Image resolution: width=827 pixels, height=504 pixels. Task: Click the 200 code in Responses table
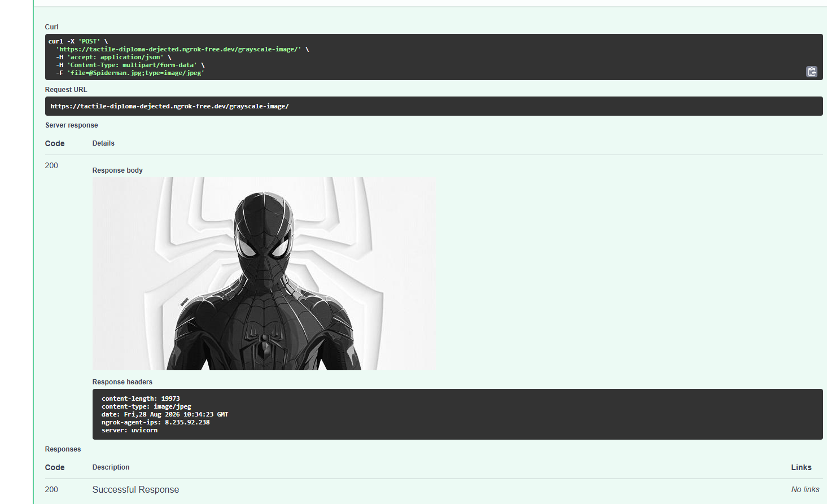(x=51, y=489)
